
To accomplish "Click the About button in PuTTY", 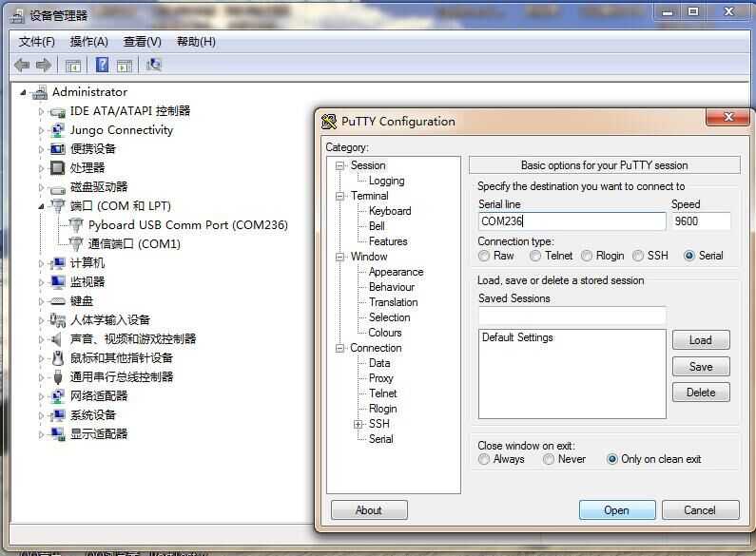I will tap(369, 510).
